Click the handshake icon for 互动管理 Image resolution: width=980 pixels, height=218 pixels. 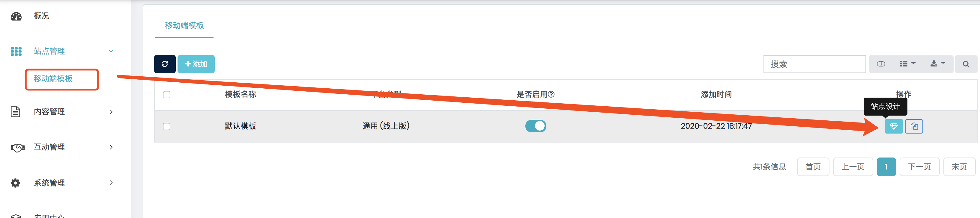pyautogui.click(x=17, y=147)
